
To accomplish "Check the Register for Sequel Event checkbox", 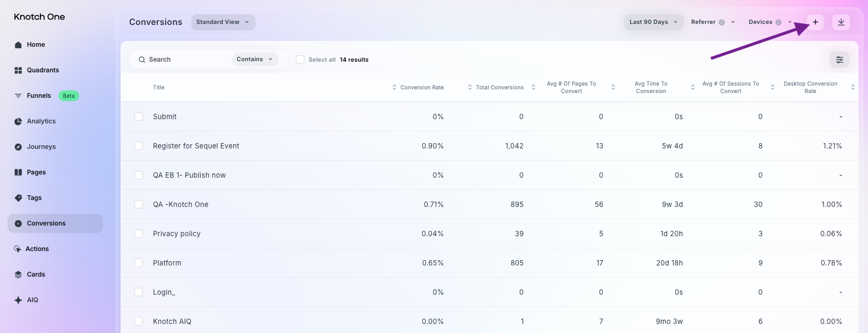I will point(139,146).
